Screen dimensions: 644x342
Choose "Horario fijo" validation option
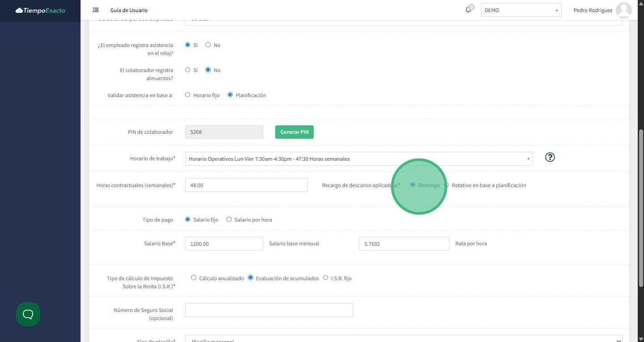pyautogui.click(x=188, y=95)
